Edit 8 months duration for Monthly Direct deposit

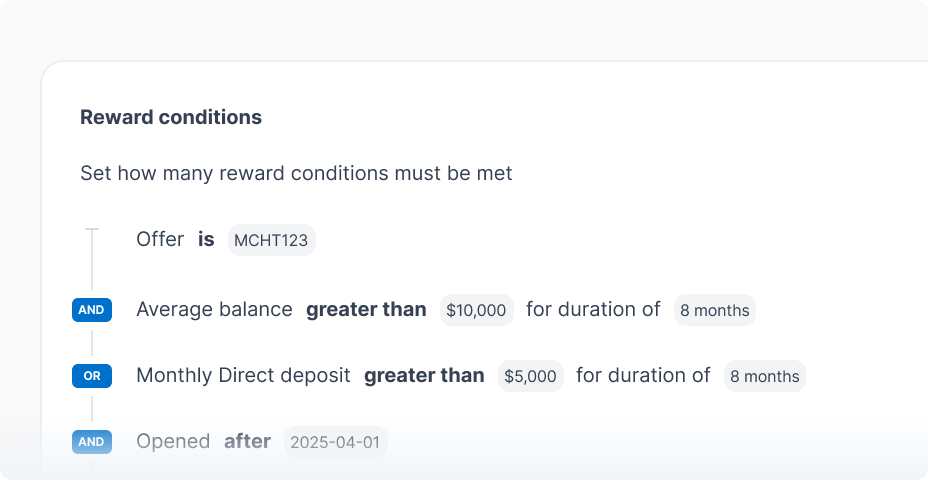pyautogui.click(x=764, y=376)
